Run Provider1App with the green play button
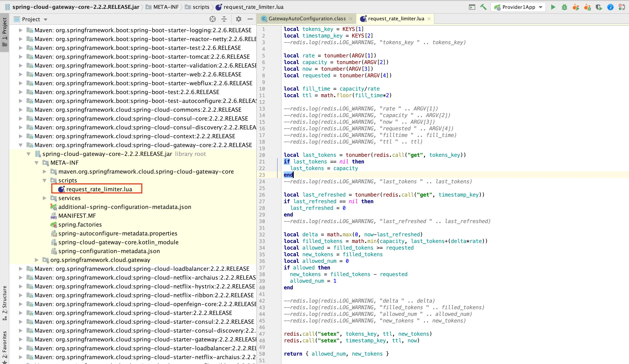The image size is (629, 364). coord(553,7)
